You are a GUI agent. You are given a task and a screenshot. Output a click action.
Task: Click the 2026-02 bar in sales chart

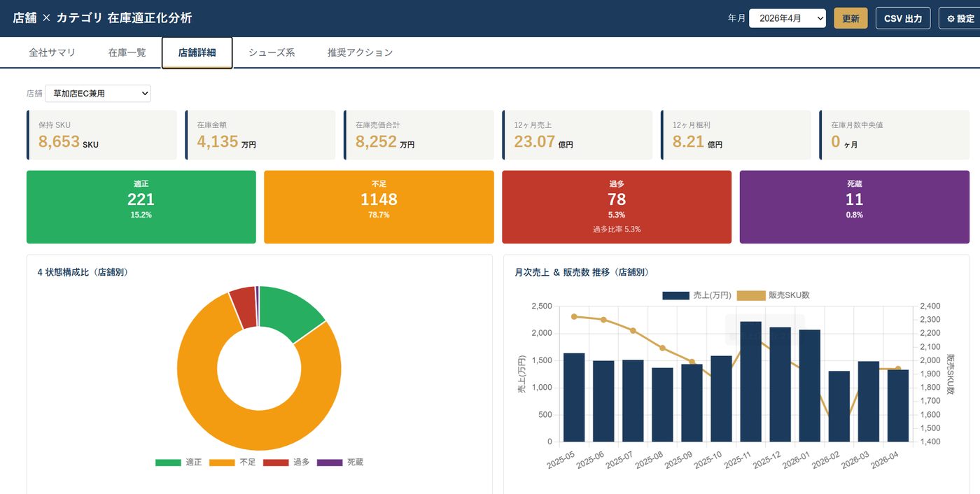pyautogui.click(x=839, y=407)
